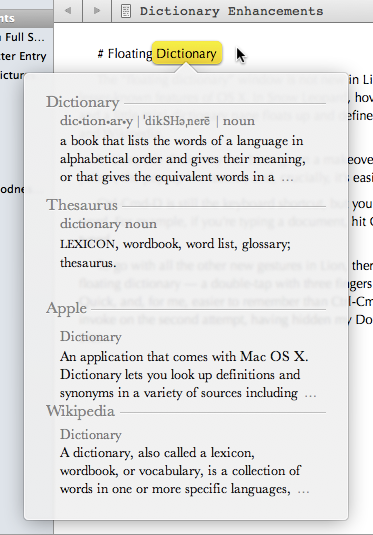The height and width of the screenshot is (535, 373).
Task: Click the Dictionary entry heading under Wikipedia
Action: (91, 435)
